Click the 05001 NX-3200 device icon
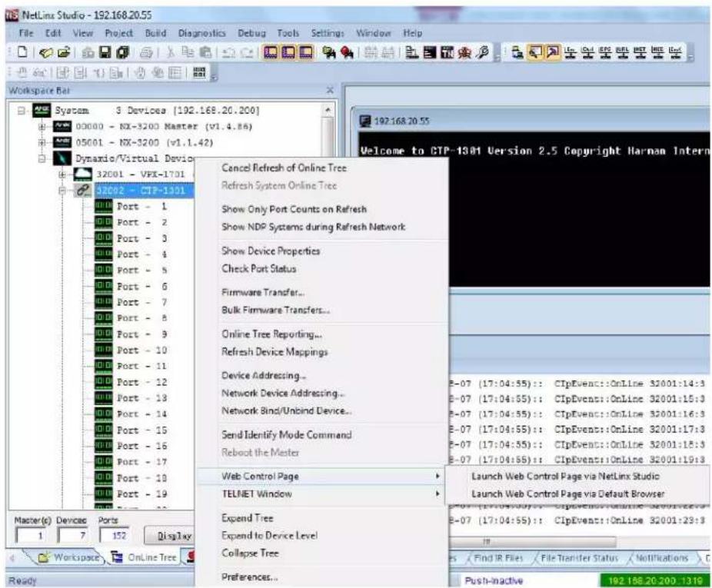Viewport: 712px width, 588px height. (x=62, y=142)
